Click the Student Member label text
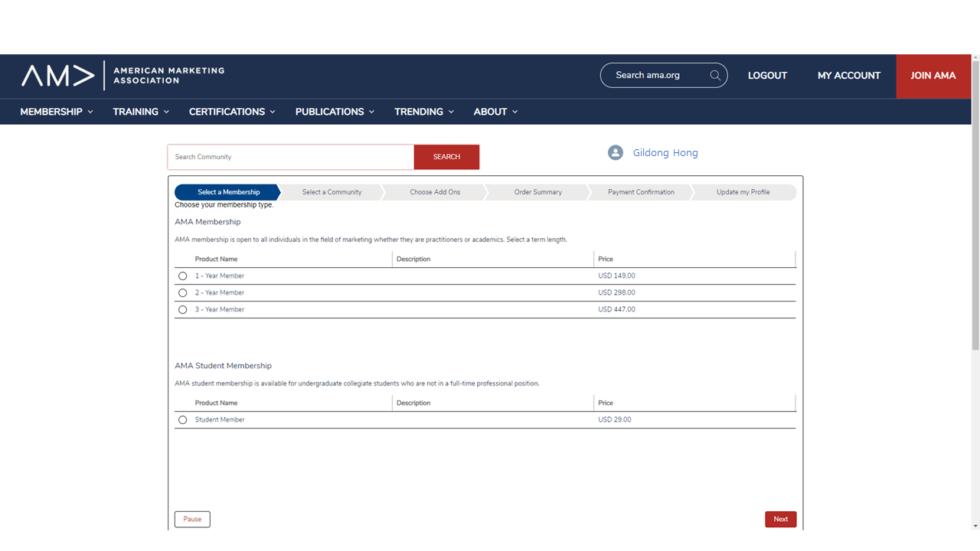The height and width of the screenshot is (551, 980). tap(220, 420)
